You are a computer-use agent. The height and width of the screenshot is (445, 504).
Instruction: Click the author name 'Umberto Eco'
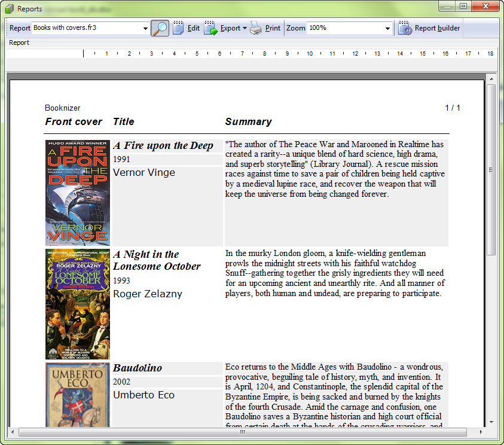point(143,395)
